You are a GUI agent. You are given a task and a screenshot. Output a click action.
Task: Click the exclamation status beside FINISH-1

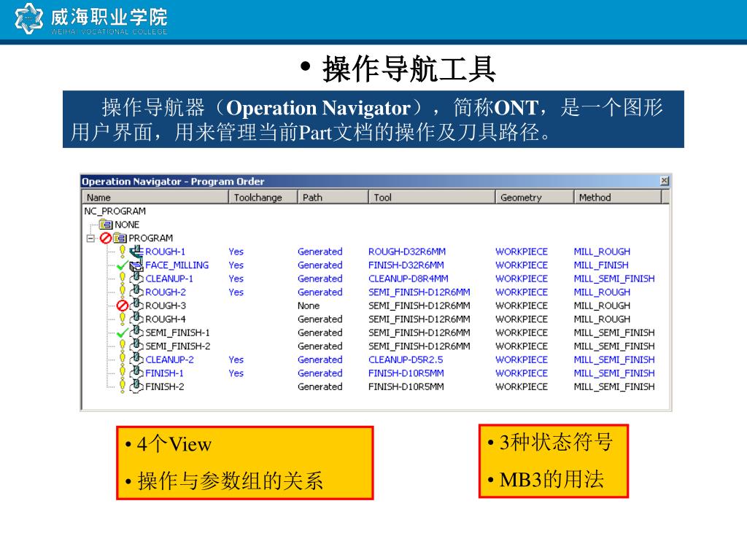tap(123, 373)
